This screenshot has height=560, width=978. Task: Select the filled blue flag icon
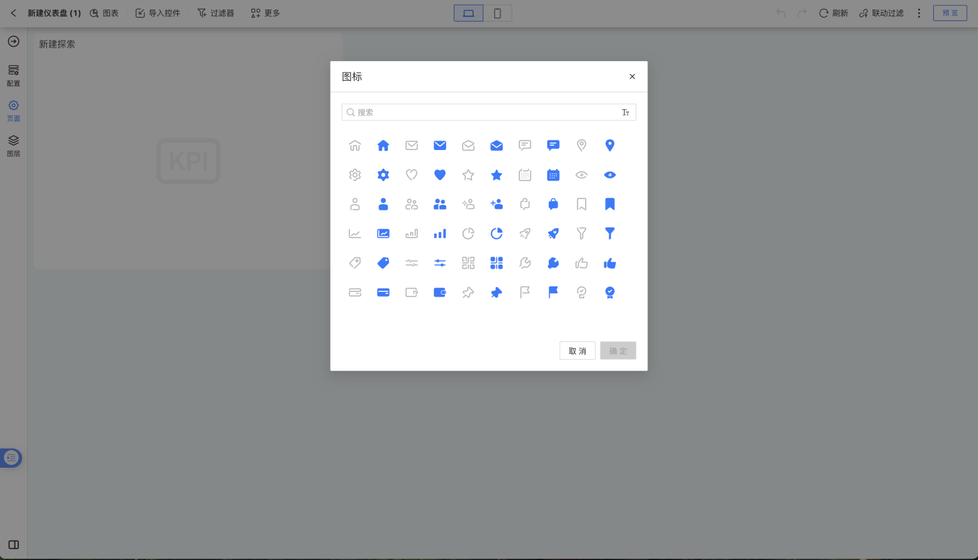(x=554, y=293)
